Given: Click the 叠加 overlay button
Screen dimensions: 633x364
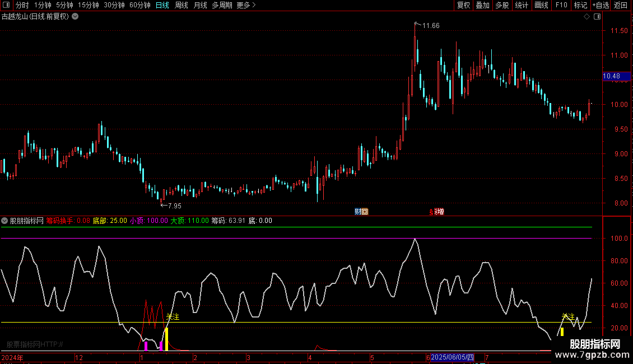Looking at the screenshot, I should [x=483, y=5].
